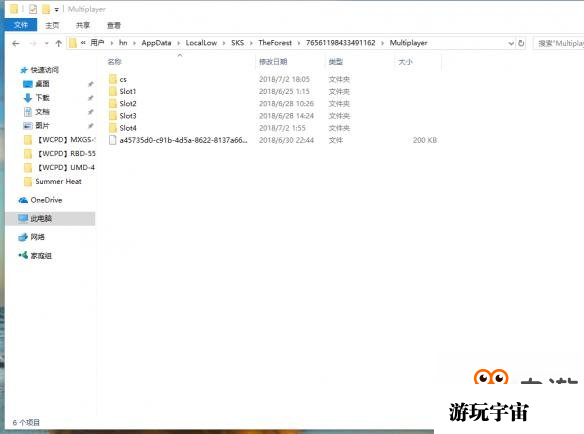
Task: Click the title bar properties icon
Action: pyautogui.click(x=33, y=9)
